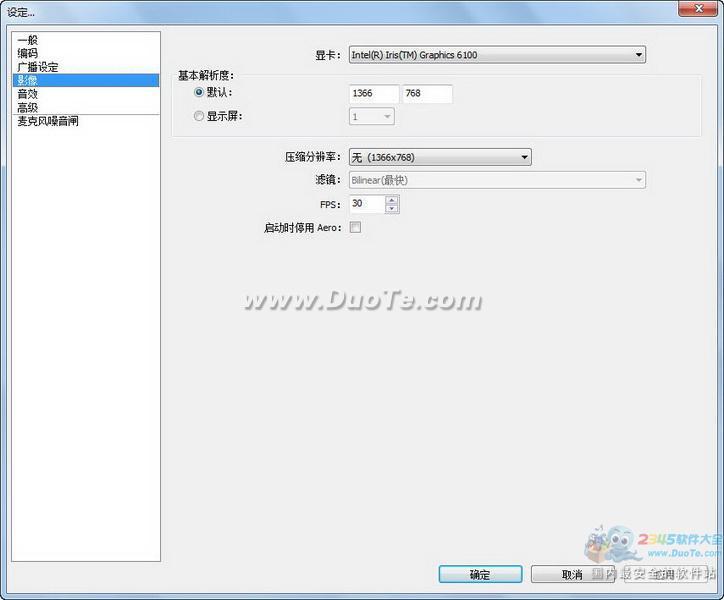Click the 取消 button
Viewport: 724px width, 600px height.
[572, 575]
